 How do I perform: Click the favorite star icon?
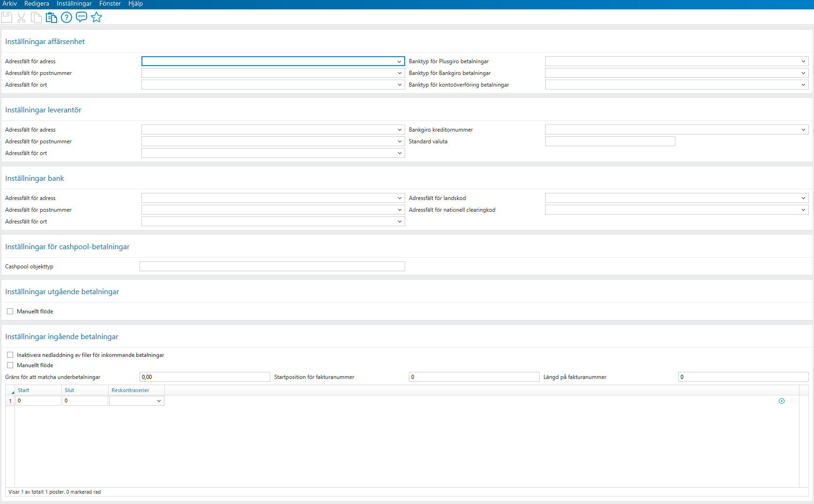click(x=96, y=17)
